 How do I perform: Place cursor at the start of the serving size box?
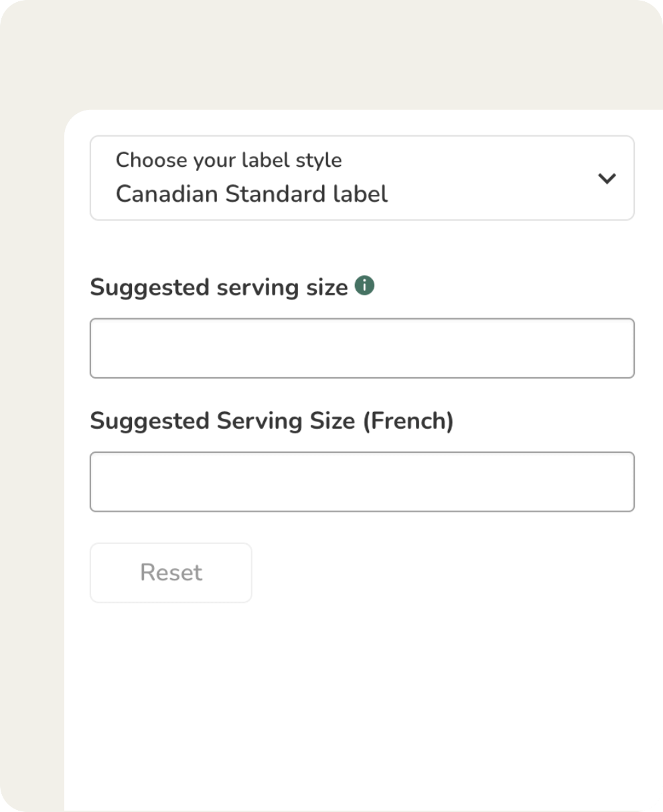tap(100, 348)
